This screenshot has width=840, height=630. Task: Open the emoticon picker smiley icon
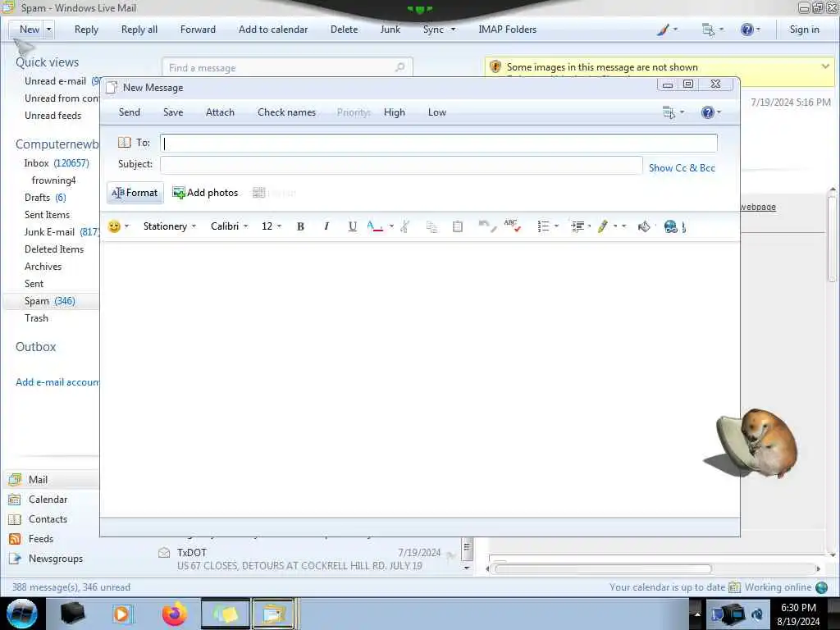click(114, 226)
